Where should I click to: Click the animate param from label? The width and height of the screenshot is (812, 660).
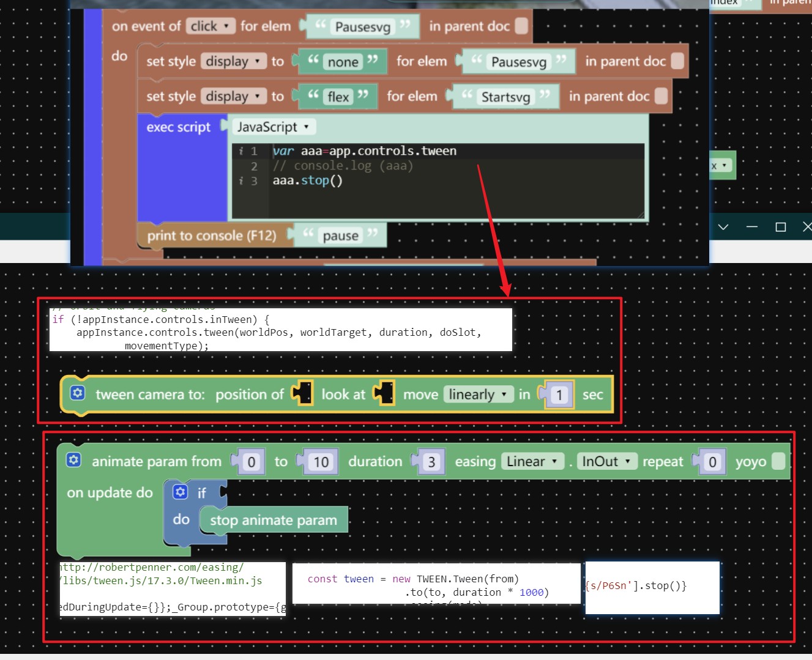pos(157,461)
